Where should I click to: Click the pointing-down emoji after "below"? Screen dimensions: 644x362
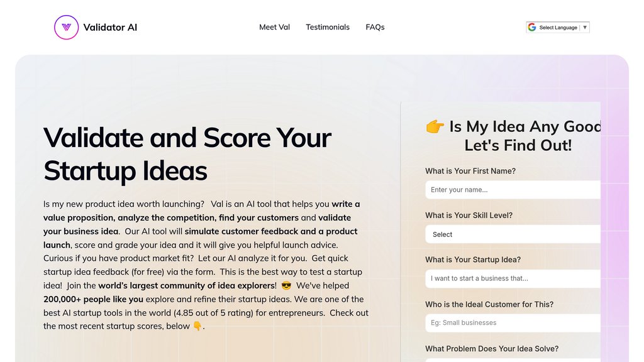[x=197, y=326]
